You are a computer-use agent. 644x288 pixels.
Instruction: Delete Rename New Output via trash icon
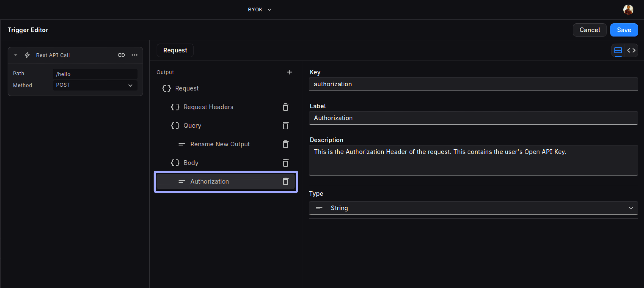click(285, 144)
